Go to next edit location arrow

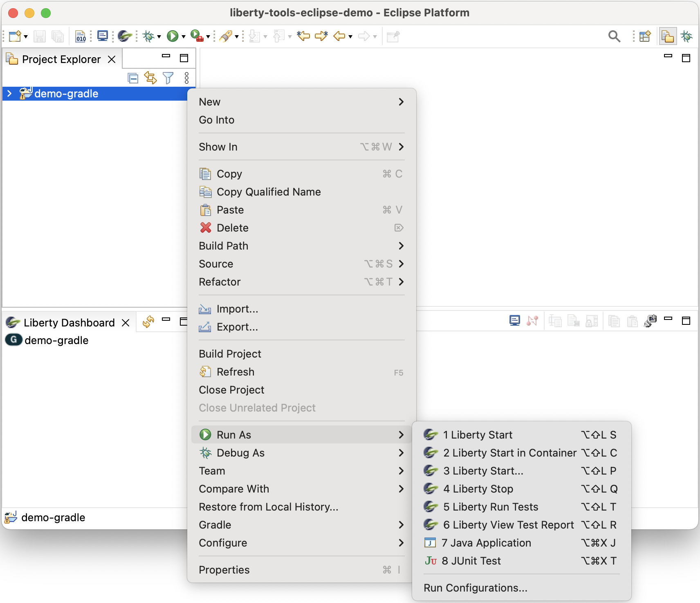pos(321,36)
